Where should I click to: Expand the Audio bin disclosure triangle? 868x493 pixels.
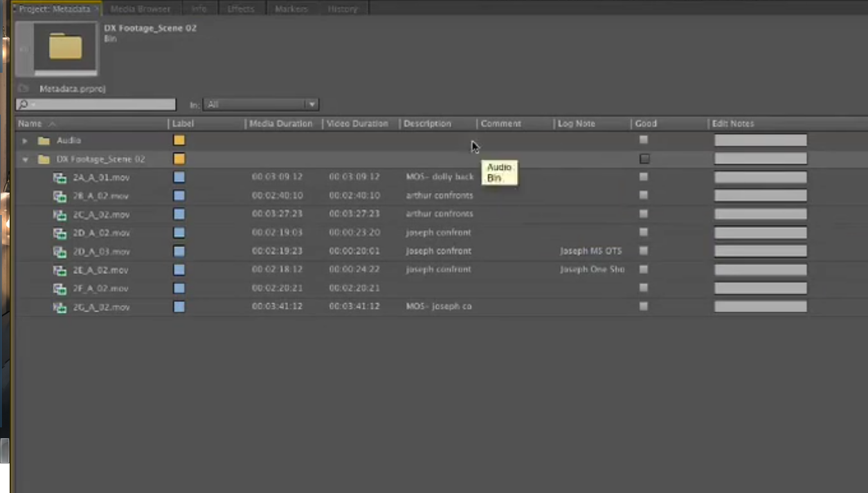24,140
